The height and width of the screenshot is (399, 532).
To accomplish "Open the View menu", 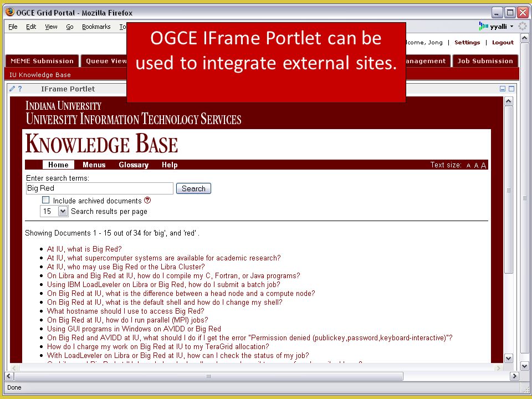I will 51,27.
